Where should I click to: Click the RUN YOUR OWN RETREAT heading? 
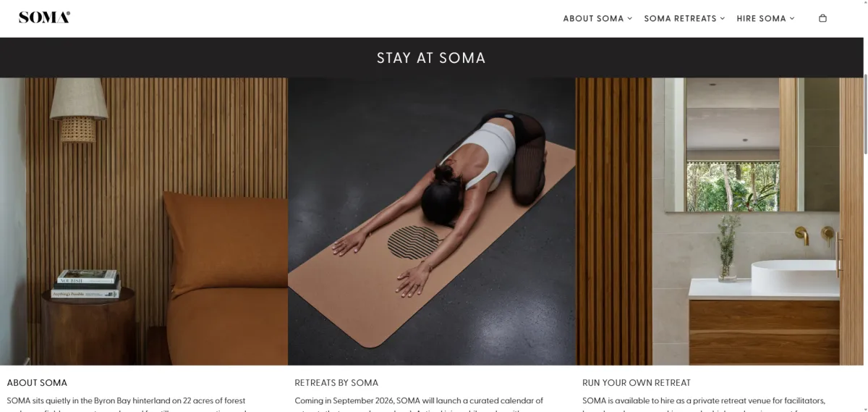pos(637,382)
